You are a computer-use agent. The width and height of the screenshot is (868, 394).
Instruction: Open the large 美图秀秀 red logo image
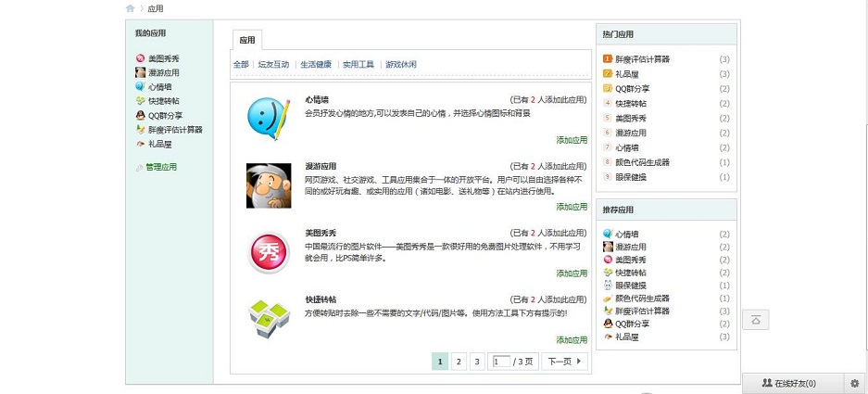coord(269,253)
